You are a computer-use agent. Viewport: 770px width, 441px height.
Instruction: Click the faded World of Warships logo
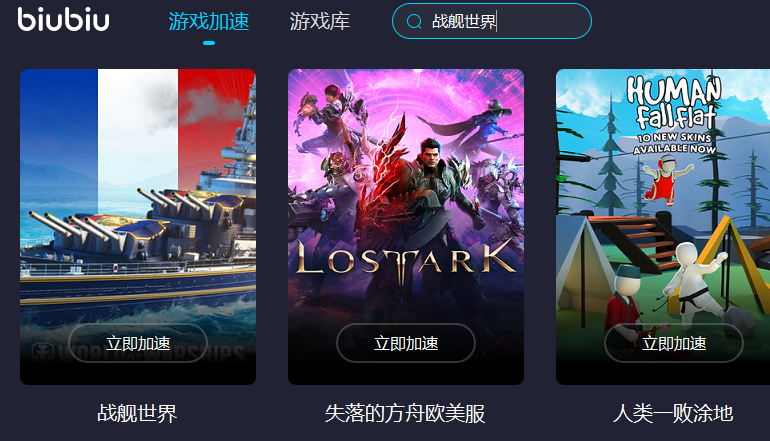tap(138, 354)
